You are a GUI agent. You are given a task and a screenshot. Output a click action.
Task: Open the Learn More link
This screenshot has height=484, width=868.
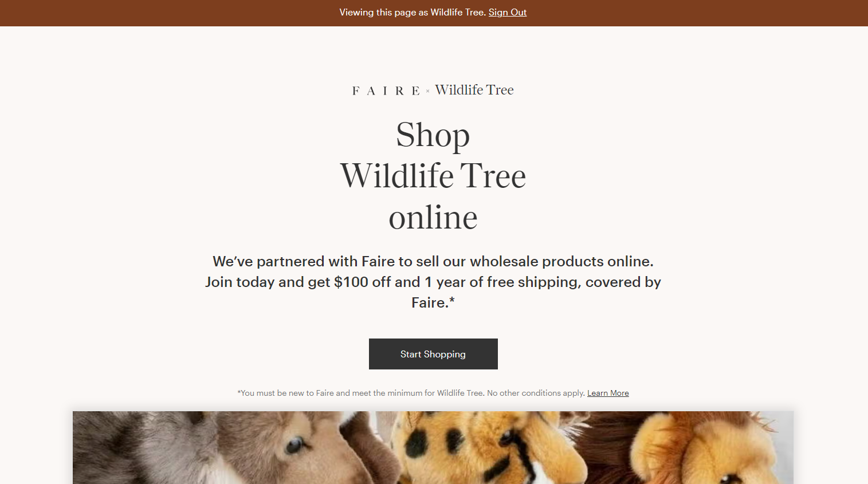tap(608, 393)
